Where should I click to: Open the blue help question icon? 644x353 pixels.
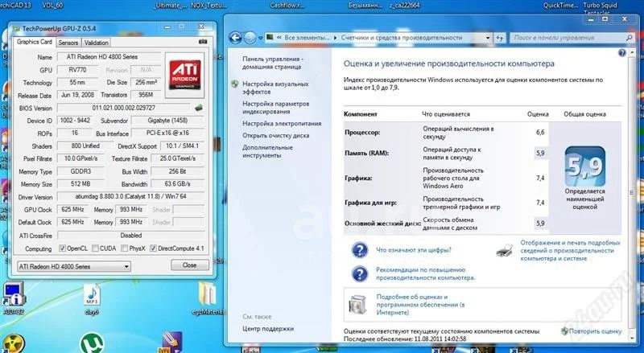coord(622,52)
